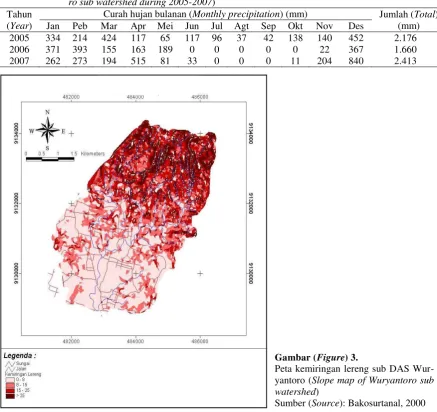The width and height of the screenshot is (437, 412).
Task: Click the 'Jumlah (Total)' column header
Action: click(408, 14)
